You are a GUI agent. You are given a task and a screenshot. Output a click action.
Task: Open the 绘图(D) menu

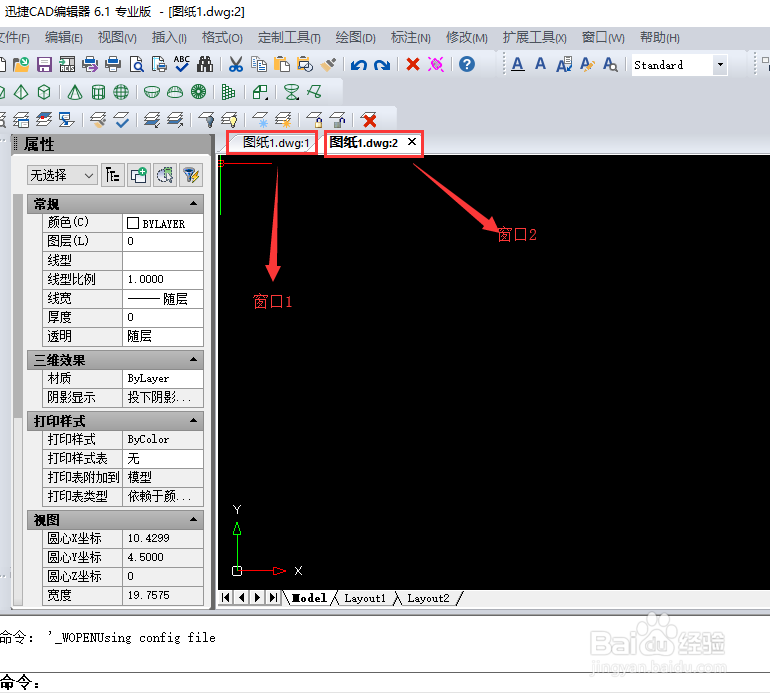(x=356, y=38)
